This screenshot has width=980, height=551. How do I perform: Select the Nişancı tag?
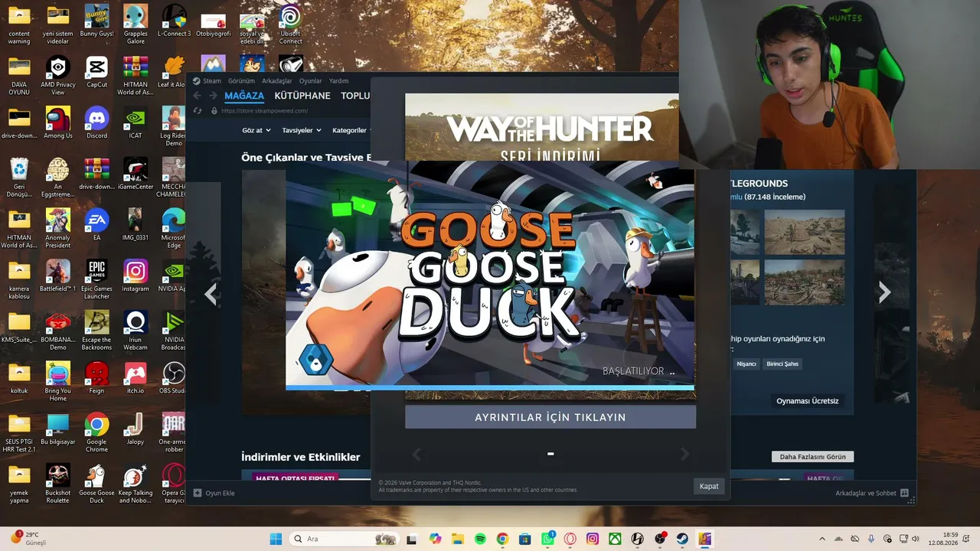[746, 364]
